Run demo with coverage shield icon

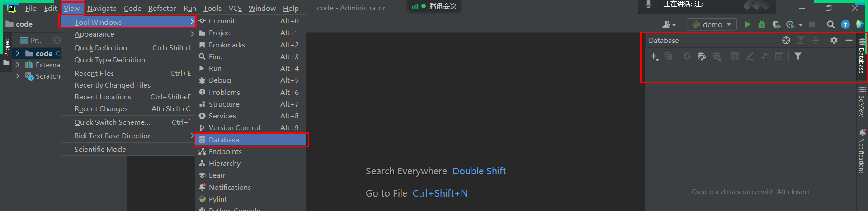tap(776, 24)
